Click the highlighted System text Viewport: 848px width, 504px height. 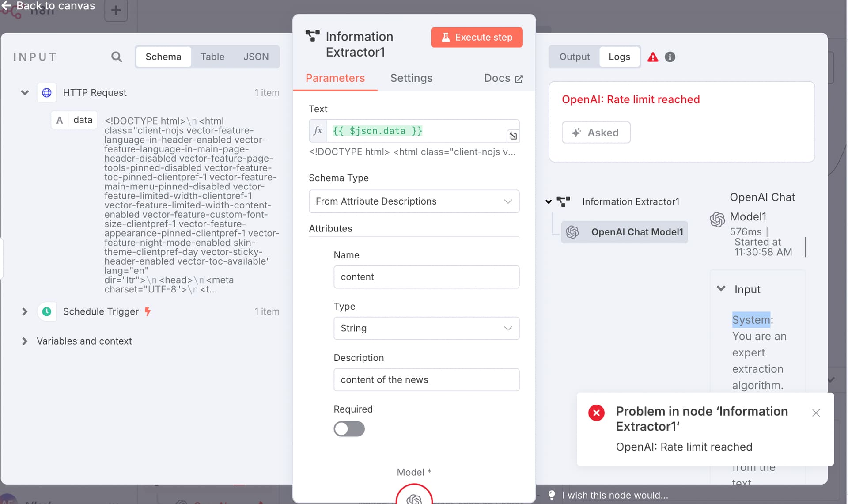tap(751, 320)
